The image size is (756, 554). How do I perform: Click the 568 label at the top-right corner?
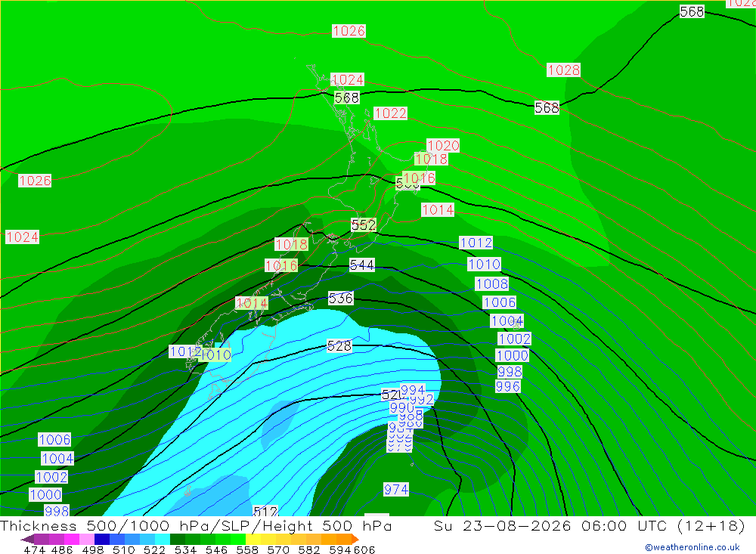pos(692,11)
